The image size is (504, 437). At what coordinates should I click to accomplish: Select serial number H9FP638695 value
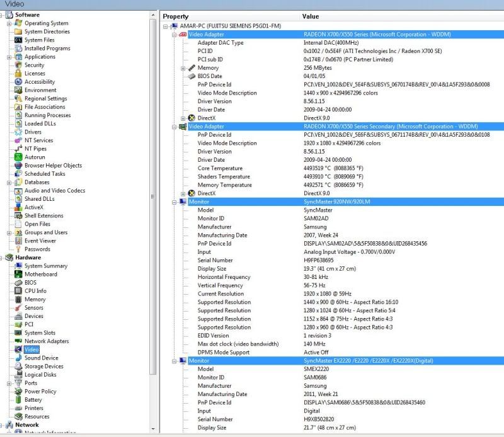click(319, 260)
